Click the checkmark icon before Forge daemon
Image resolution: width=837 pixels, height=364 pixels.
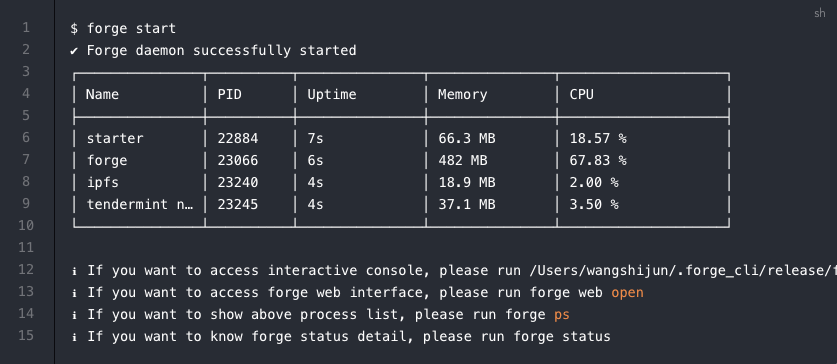click(x=74, y=51)
